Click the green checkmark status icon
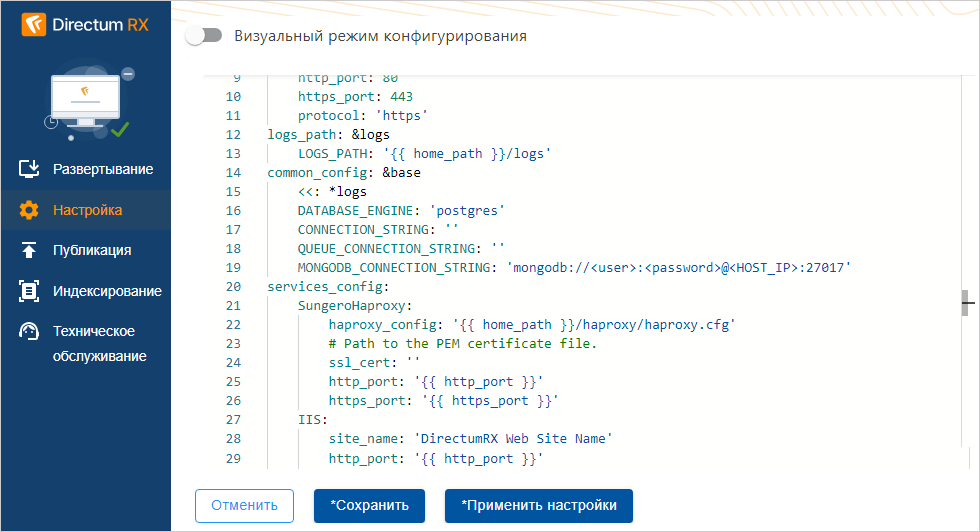 [x=120, y=129]
